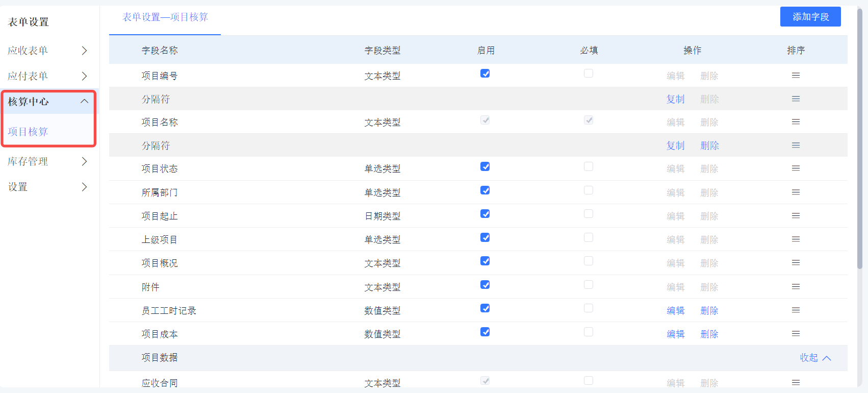Click the 字段类型 column header
868x393 pixels.
[x=382, y=51]
